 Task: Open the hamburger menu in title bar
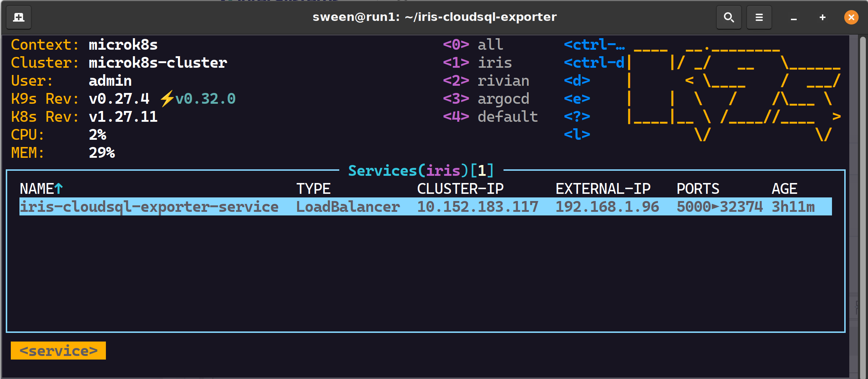click(x=759, y=17)
